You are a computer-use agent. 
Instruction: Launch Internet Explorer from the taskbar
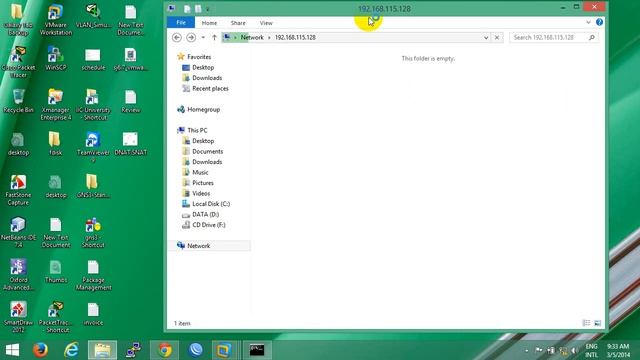(x=71, y=350)
